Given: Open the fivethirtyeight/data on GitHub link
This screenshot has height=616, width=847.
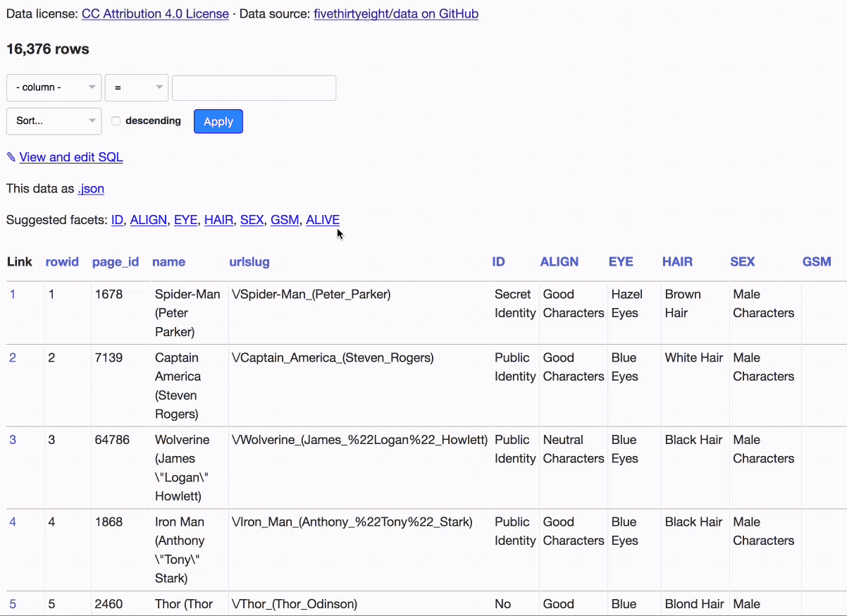Looking at the screenshot, I should [x=396, y=13].
